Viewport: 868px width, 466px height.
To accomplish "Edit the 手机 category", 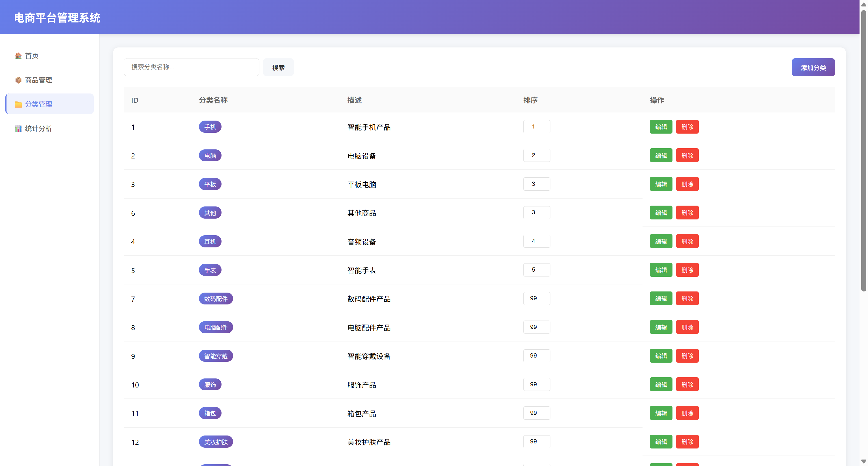I will coord(661,127).
